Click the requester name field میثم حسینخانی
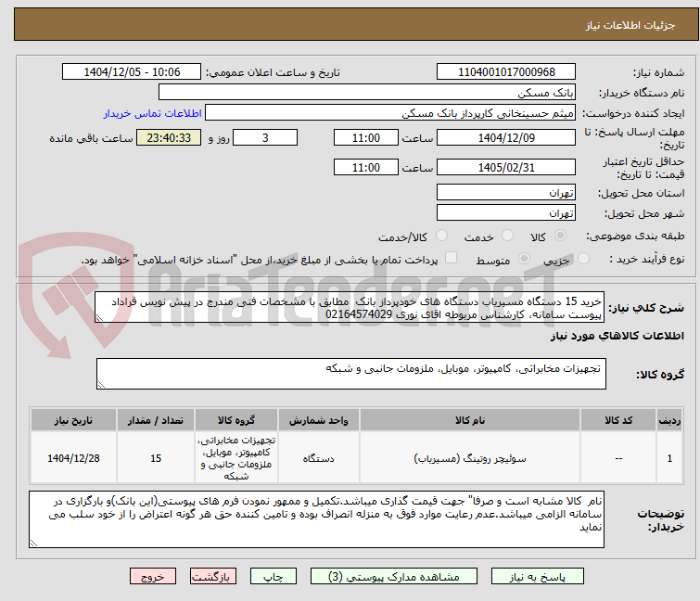 pyautogui.click(x=390, y=113)
